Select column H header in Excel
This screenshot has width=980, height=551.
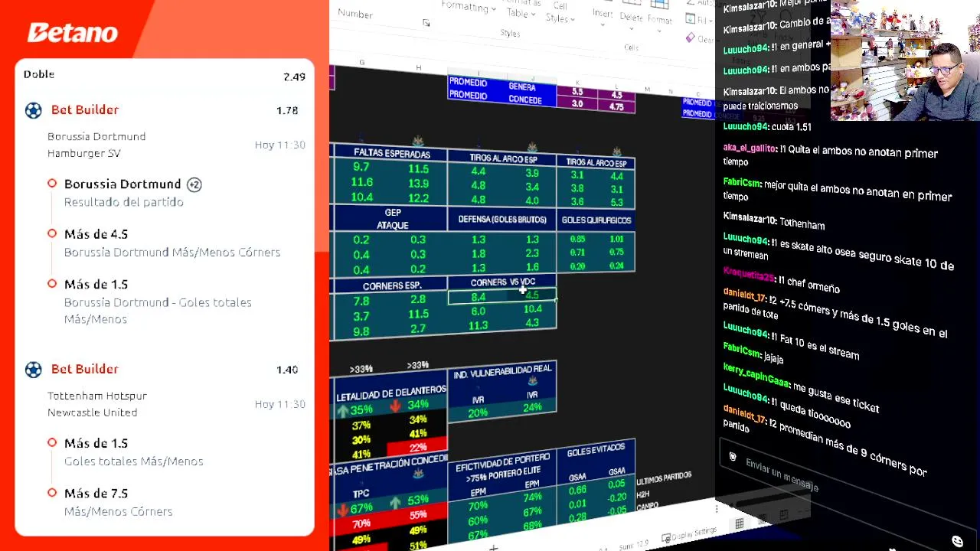(418, 68)
